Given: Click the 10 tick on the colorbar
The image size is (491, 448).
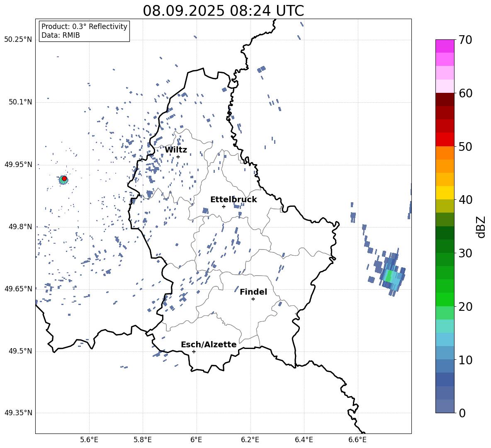Looking at the screenshot, I should pos(465,360).
